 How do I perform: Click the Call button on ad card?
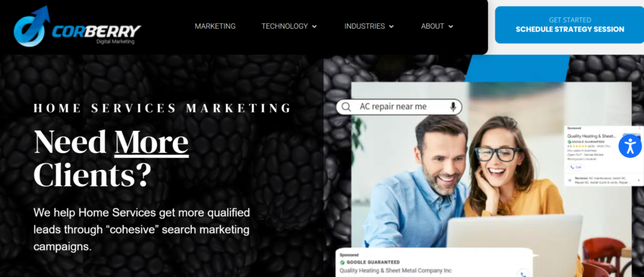(575, 167)
